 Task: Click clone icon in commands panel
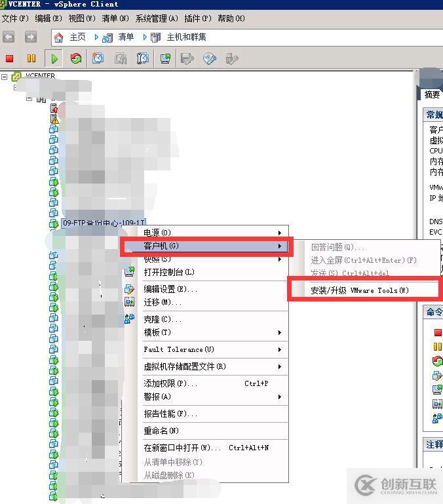point(437,418)
